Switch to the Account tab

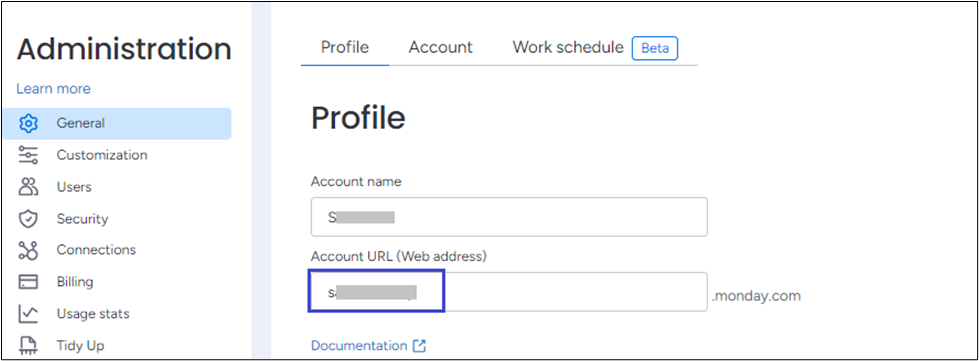click(x=441, y=47)
